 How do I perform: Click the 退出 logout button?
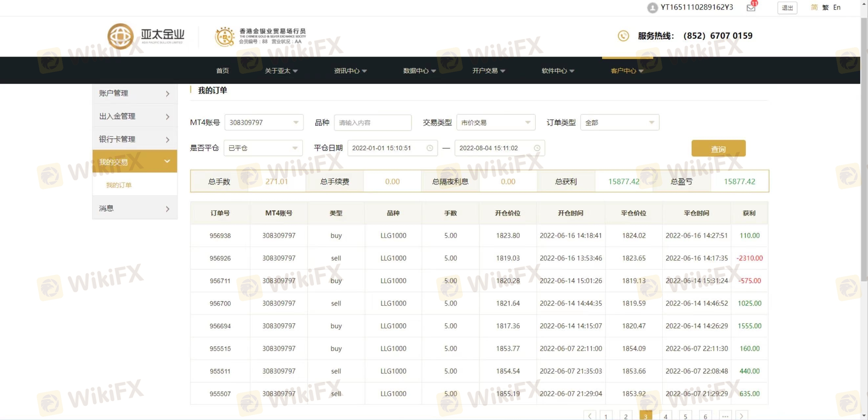[x=787, y=8]
